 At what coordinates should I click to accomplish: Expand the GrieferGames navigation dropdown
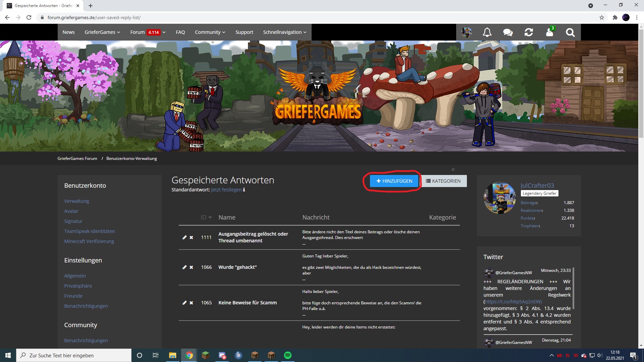pyautogui.click(x=102, y=32)
